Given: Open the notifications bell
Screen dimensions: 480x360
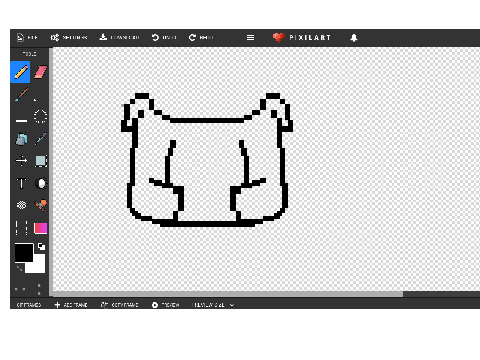Looking at the screenshot, I should coord(354,38).
